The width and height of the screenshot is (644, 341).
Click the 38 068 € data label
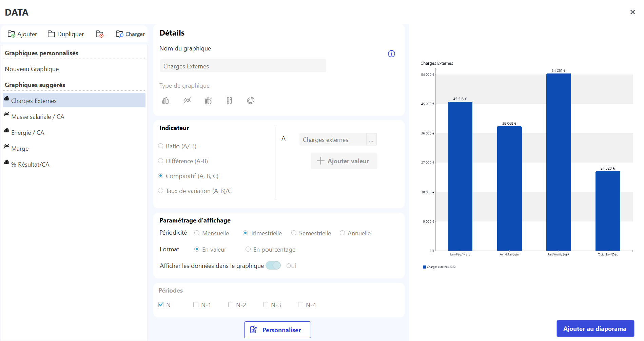click(x=509, y=123)
